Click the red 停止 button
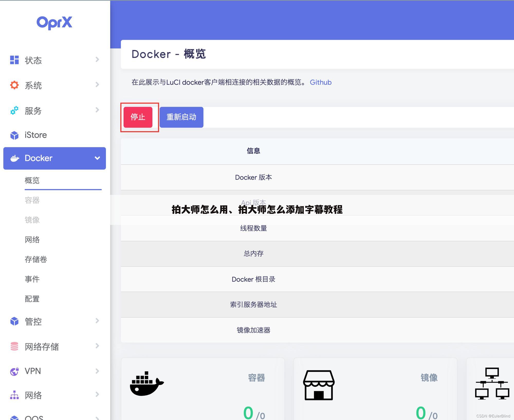Viewport: 514px width, 420px height. [138, 117]
